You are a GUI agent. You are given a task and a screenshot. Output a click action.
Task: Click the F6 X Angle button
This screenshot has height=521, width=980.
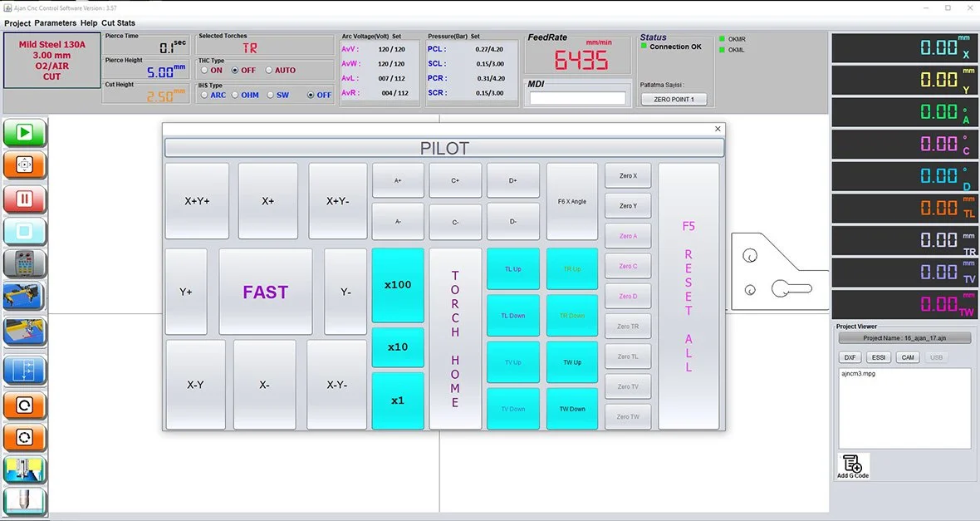pos(572,201)
